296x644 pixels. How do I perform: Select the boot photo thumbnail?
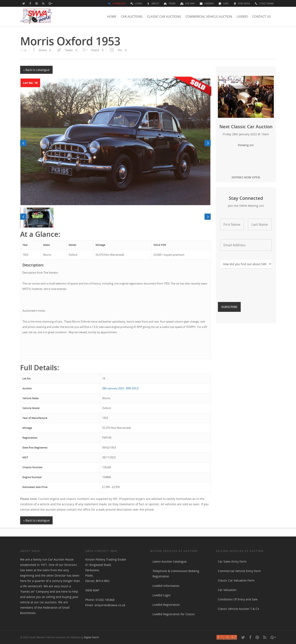pyautogui.click(x=38, y=217)
